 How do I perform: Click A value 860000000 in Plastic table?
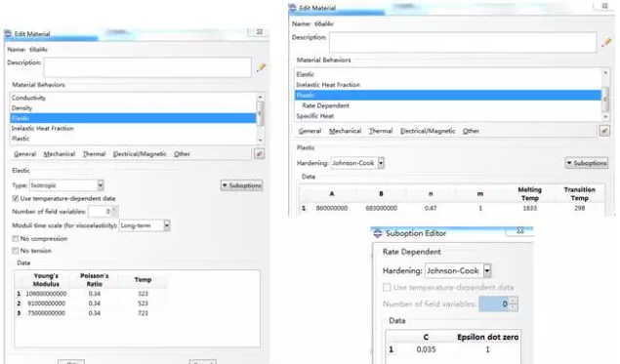(x=332, y=208)
